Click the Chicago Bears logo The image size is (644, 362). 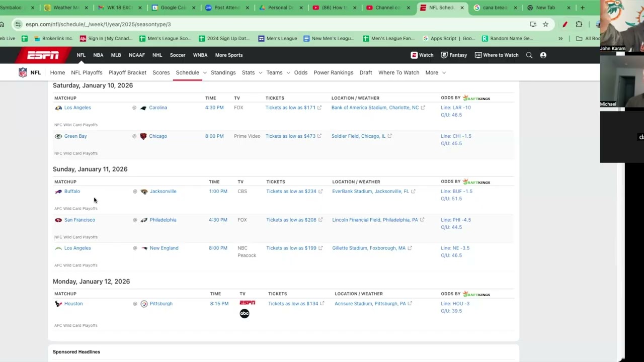click(x=143, y=136)
